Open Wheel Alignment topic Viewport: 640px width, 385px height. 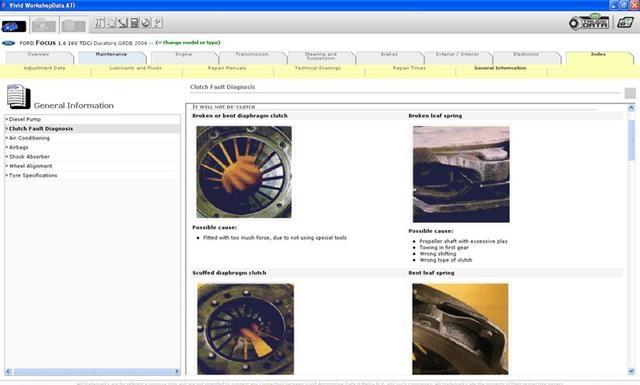(x=31, y=166)
